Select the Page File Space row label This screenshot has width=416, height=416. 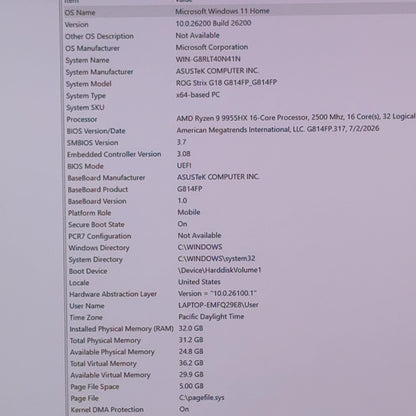tap(95, 387)
